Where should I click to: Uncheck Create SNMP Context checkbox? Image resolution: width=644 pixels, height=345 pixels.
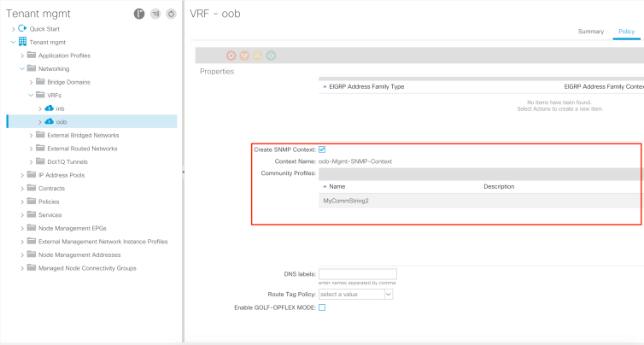(322, 149)
